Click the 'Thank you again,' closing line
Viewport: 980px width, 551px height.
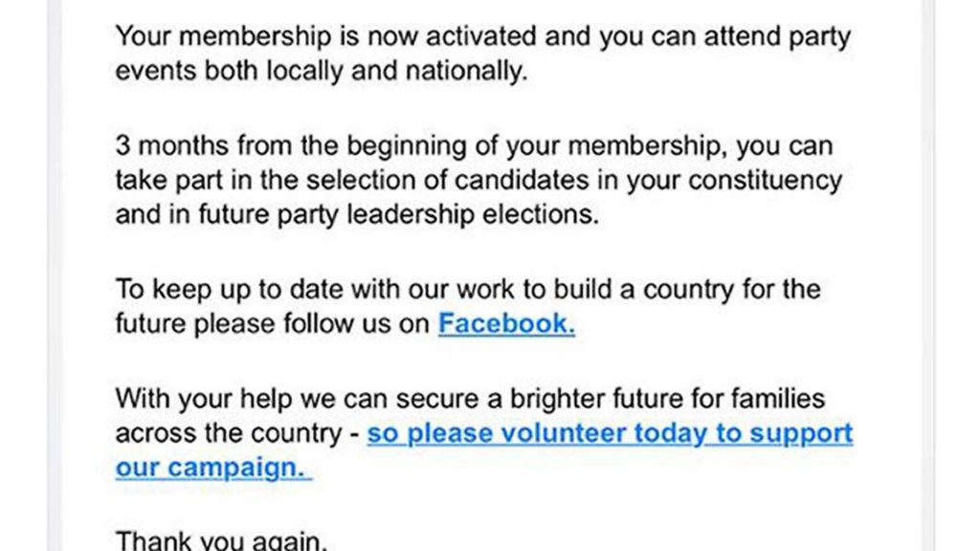tap(221, 540)
